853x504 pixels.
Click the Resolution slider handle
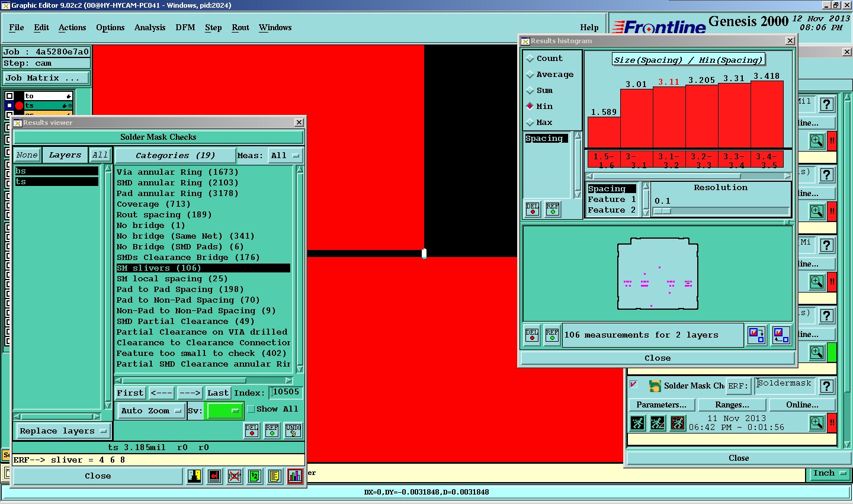point(662,211)
